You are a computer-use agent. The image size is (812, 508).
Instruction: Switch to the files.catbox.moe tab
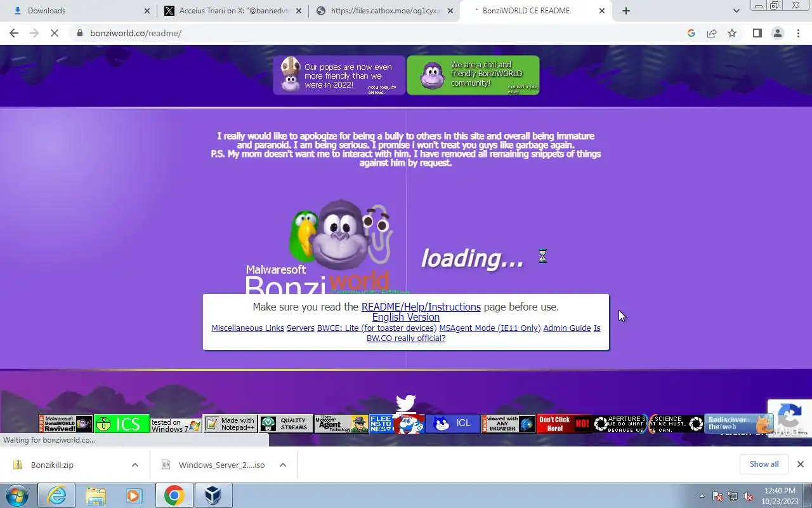pos(384,11)
